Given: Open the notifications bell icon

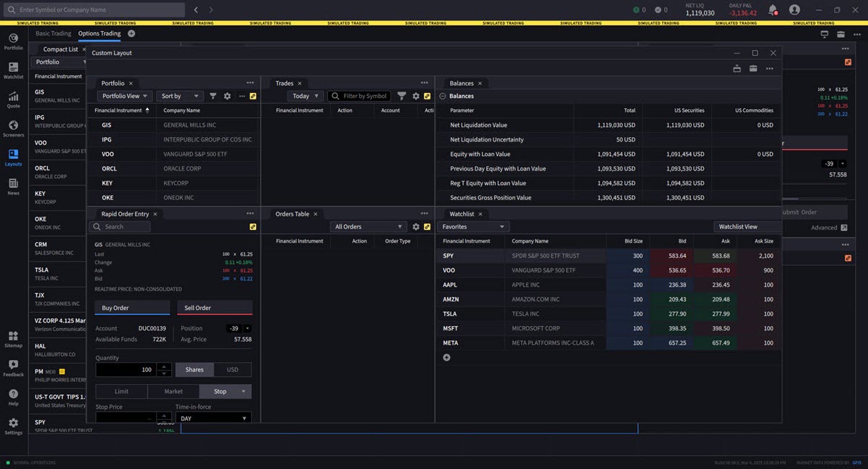Looking at the screenshot, I should pyautogui.click(x=773, y=10).
